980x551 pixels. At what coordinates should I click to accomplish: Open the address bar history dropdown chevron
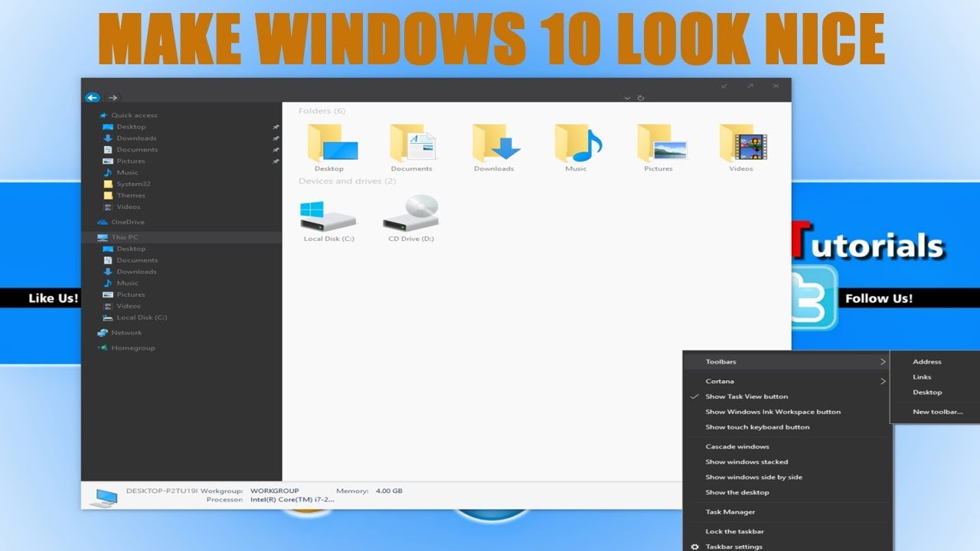click(x=627, y=98)
